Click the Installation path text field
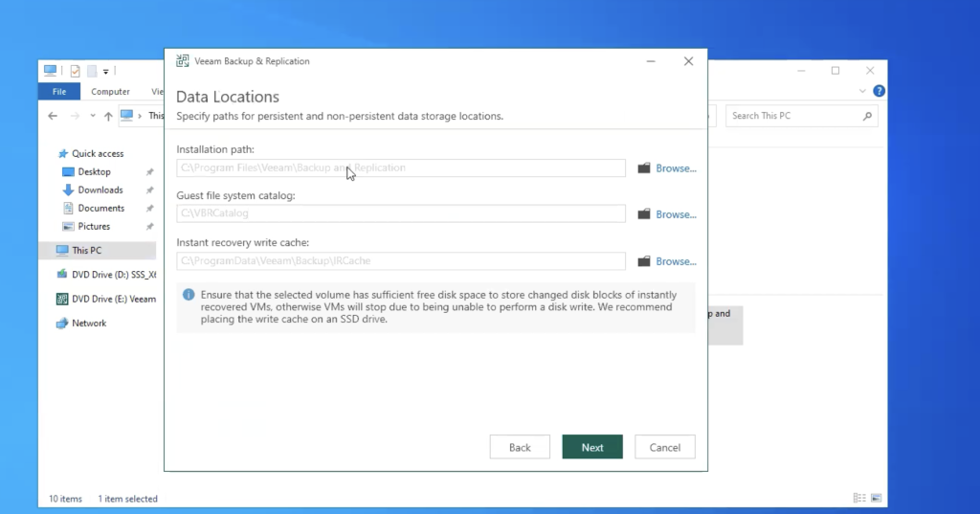This screenshot has height=514, width=980. coord(401,168)
